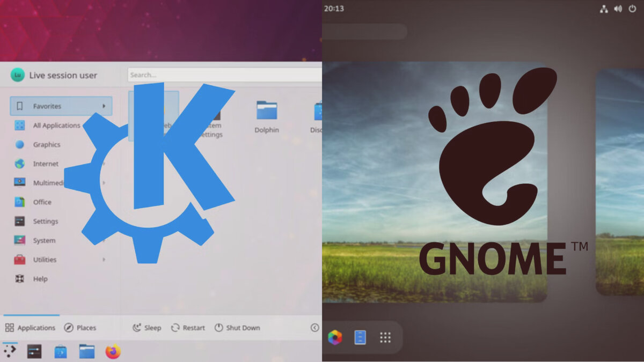Switch to the Applications tab
The width and height of the screenshot is (644, 362).
click(x=31, y=328)
